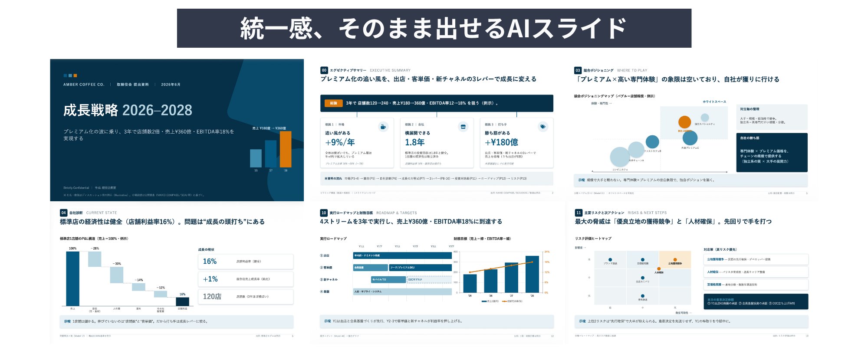Click the 16% 店舗利益率 metric card
The image size is (868, 347).
click(x=246, y=262)
